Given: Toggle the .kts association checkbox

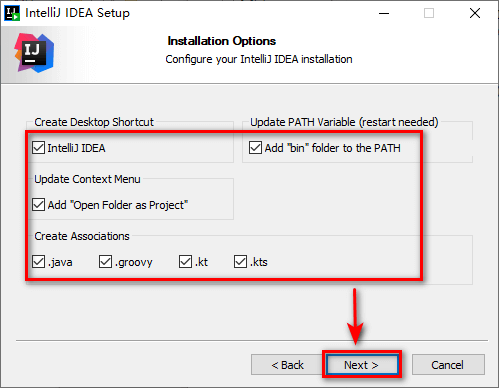Looking at the screenshot, I should (240, 262).
